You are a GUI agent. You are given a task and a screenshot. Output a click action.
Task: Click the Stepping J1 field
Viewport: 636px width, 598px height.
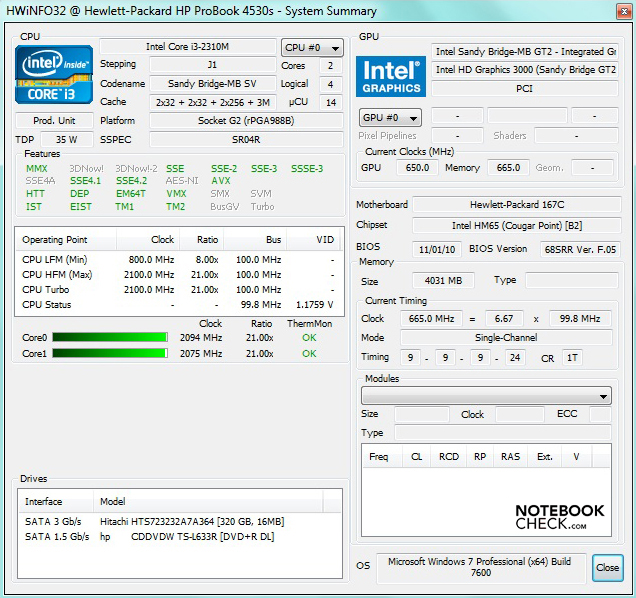[213, 65]
